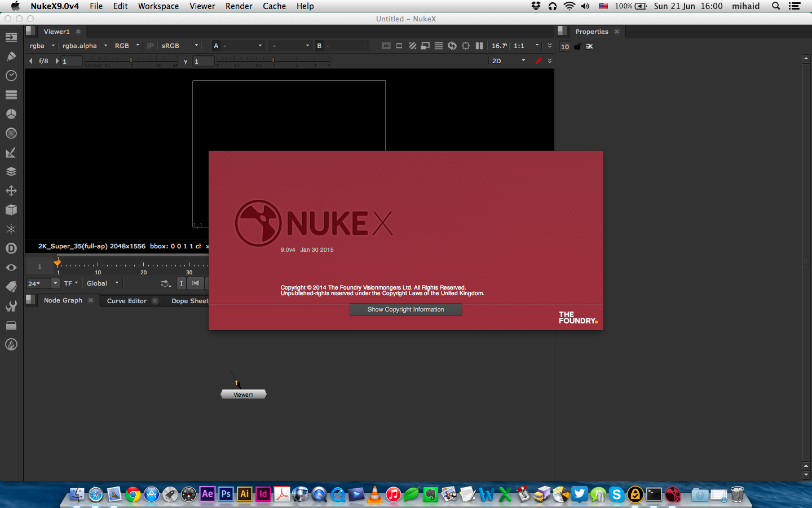This screenshot has height=508, width=812.
Task: Toggle Properties panel lock icon
Action: (x=577, y=46)
